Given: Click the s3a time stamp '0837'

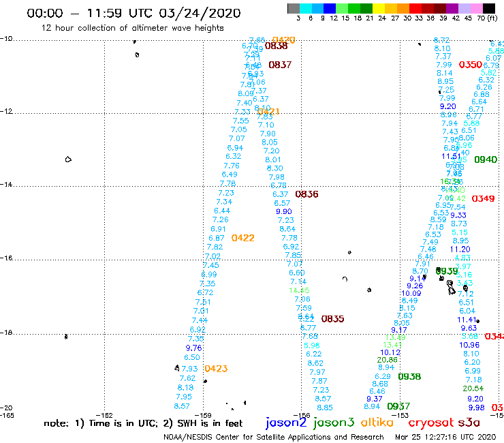Looking at the screenshot, I should click(280, 65).
